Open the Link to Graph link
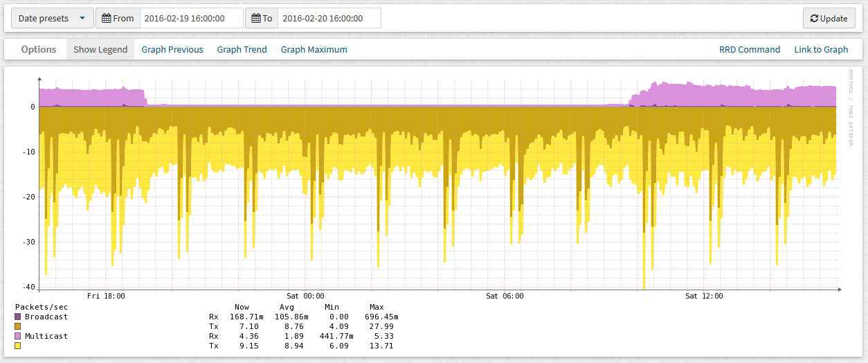 click(821, 49)
